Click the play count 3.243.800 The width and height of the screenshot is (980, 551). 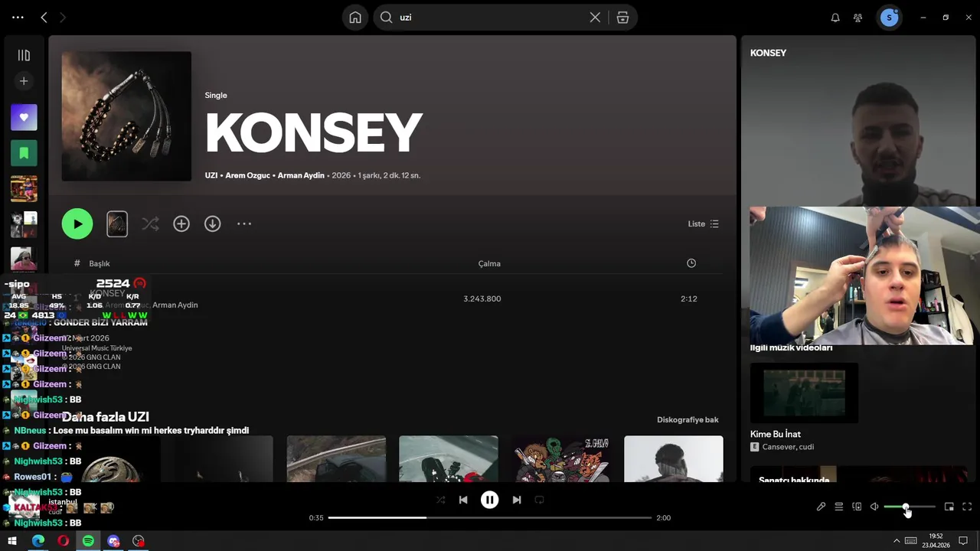pos(482,298)
